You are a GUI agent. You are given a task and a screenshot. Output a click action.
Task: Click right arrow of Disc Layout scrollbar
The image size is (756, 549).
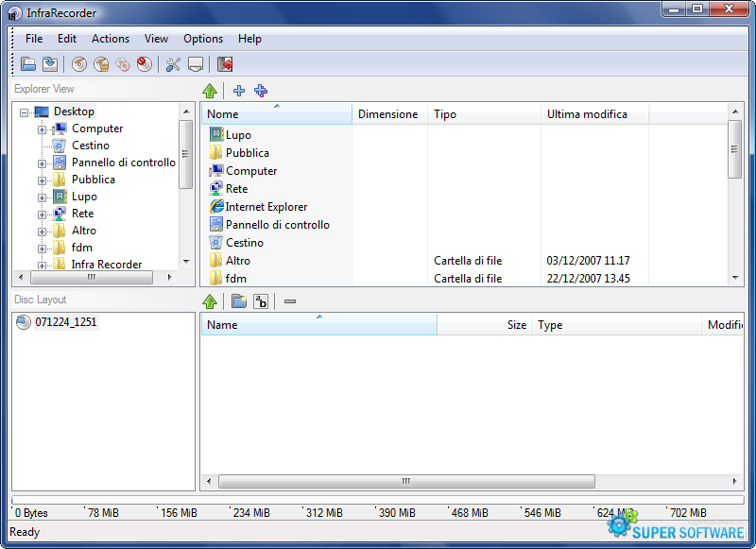[x=735, y=481]
